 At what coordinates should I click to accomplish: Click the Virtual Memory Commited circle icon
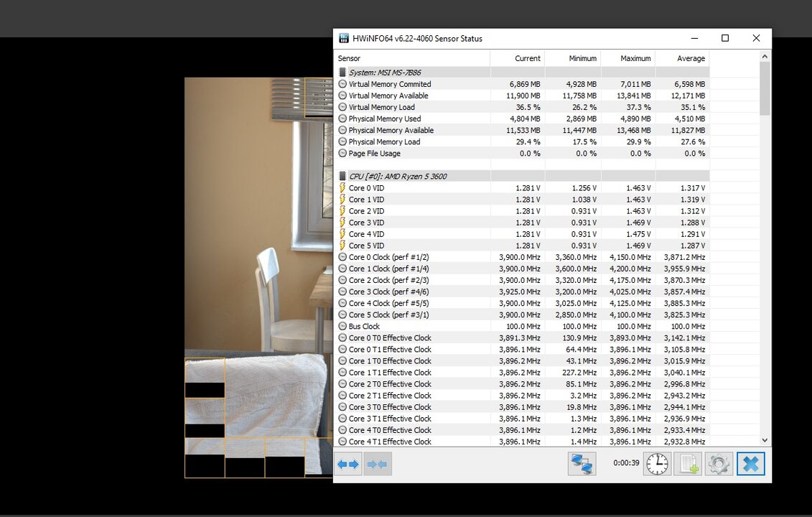point(342,84)
